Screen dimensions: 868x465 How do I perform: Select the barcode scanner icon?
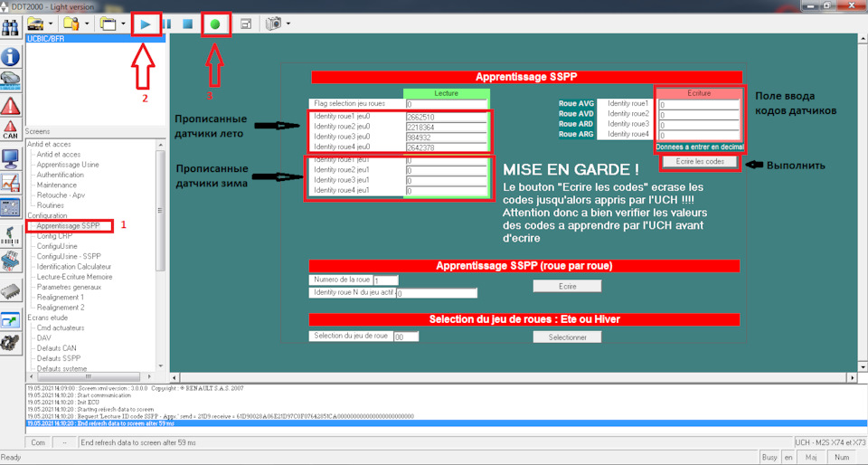click(x=11, y=236)
